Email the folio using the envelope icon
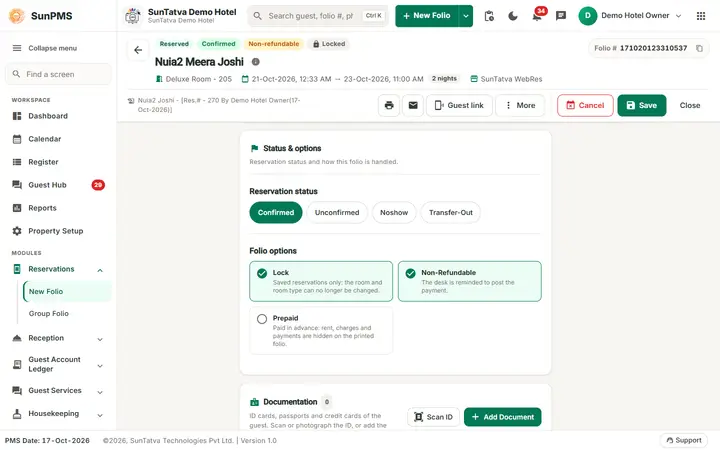The image size is (720, 450). coord(413,105)
